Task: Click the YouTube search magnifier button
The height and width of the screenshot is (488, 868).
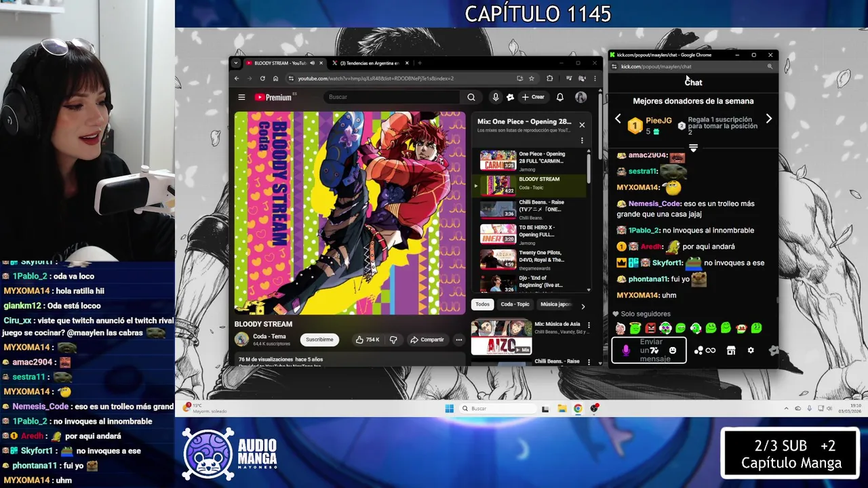Action: click(471, 97)
